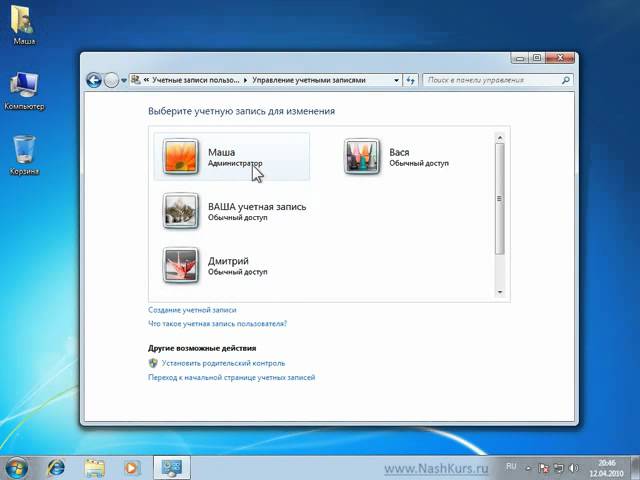Image resolution: width=640 pixels, height=480 pixels.
Task: Click the scroll up arrow of account list
Action: [500, 138]
